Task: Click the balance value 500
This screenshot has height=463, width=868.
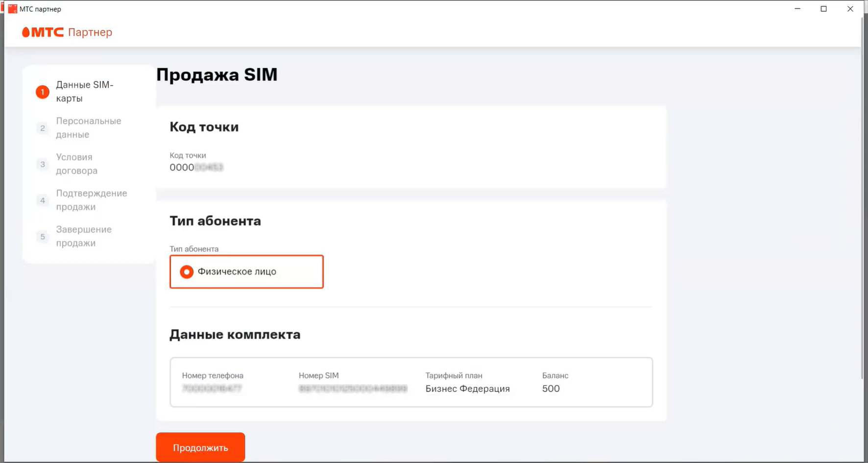Action: [551, 389]
